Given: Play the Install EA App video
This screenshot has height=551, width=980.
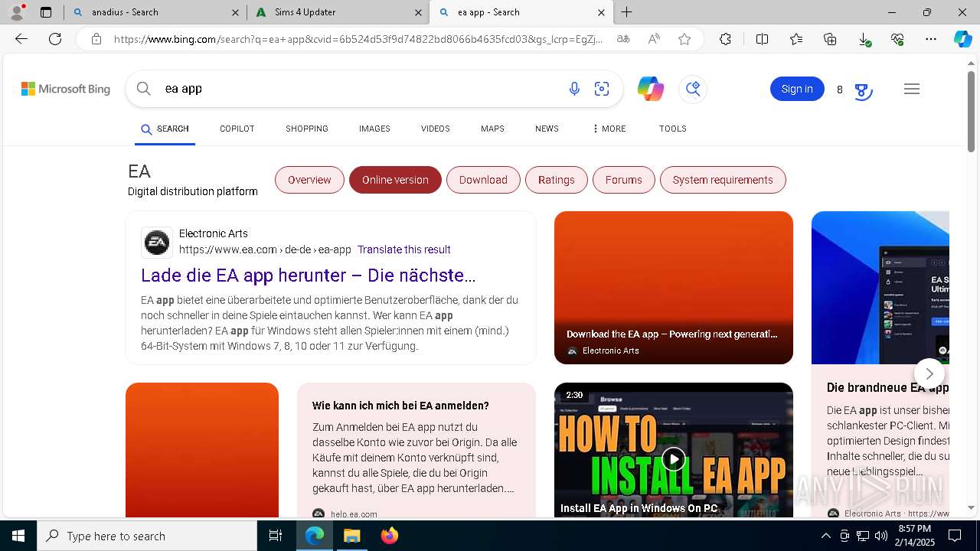Looking at the screenshot, I should [674, 459].
